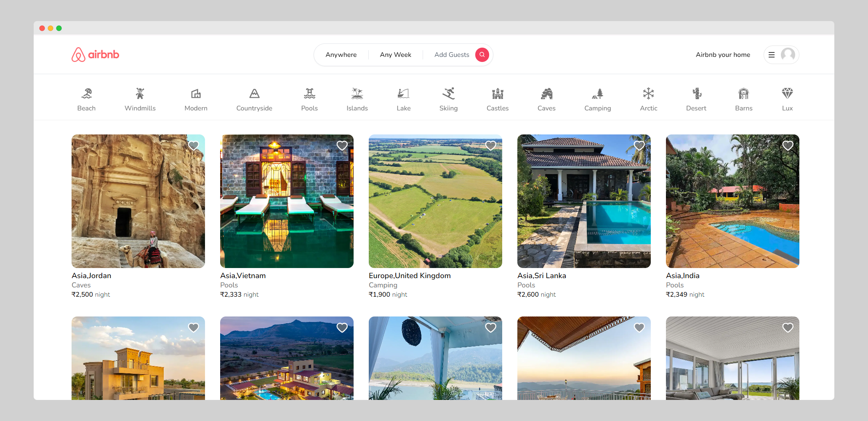This screenshot has height=421, width=868.
Task: Select the Castles category icon
Action: [x=498, y=98]
